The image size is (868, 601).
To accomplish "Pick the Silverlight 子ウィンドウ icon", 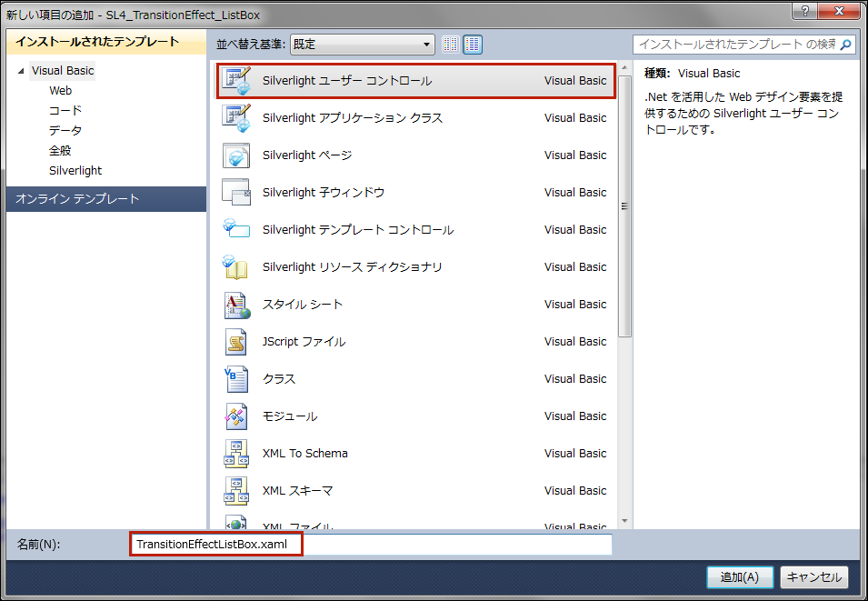I will [x=236, y=192].
